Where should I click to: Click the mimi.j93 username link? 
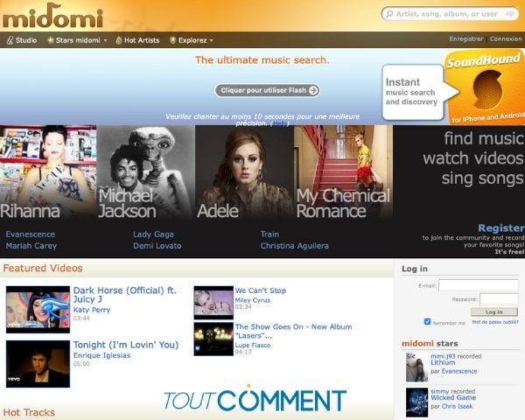tap(442, 356)
